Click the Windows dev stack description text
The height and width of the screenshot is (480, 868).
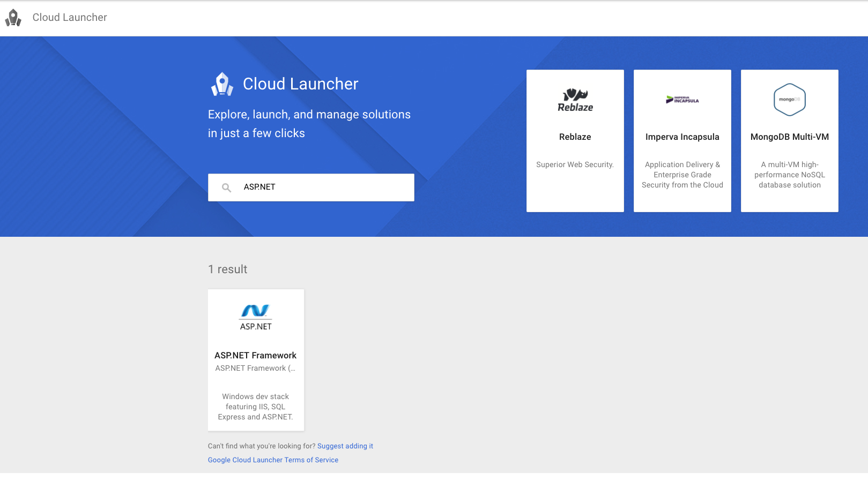pyautogui.click(x=255, y=407)
